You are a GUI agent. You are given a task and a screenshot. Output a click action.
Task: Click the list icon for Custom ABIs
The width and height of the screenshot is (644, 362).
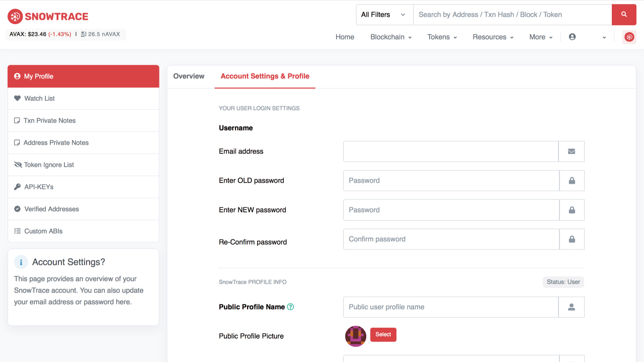coord(18,231)
